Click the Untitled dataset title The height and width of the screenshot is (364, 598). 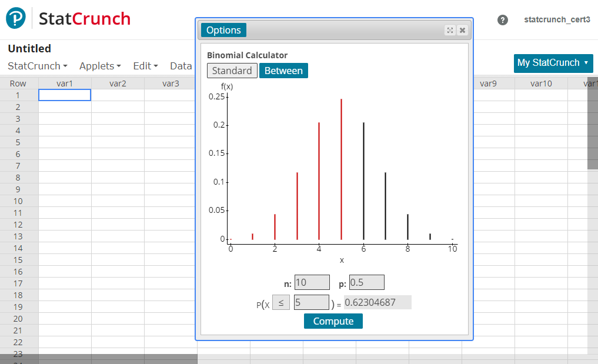29,48
